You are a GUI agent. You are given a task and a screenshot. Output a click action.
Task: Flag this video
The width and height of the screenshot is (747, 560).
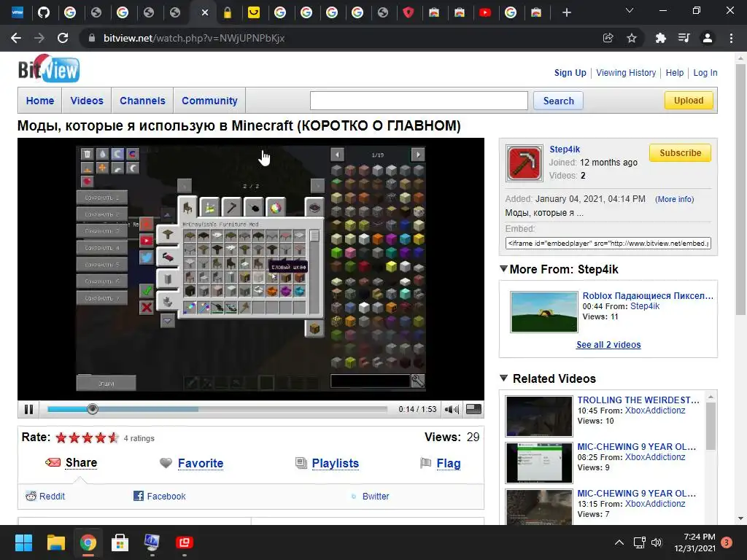[449, 463]
